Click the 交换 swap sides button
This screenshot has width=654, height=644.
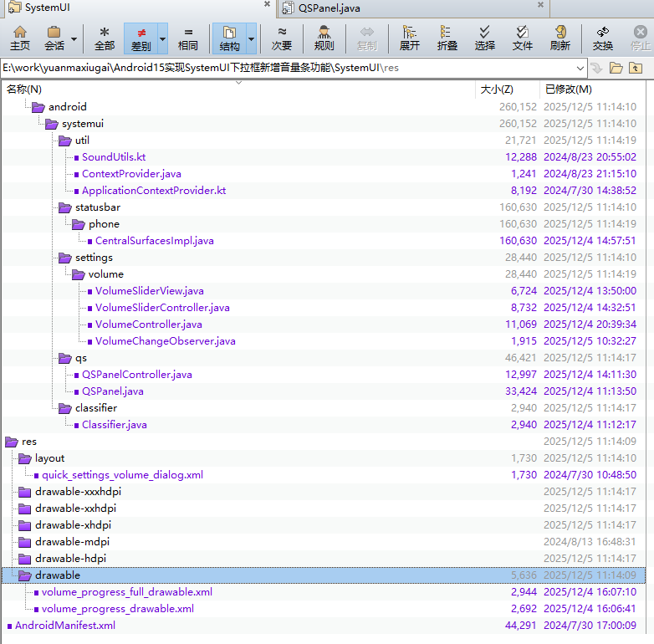pos(603,38)
